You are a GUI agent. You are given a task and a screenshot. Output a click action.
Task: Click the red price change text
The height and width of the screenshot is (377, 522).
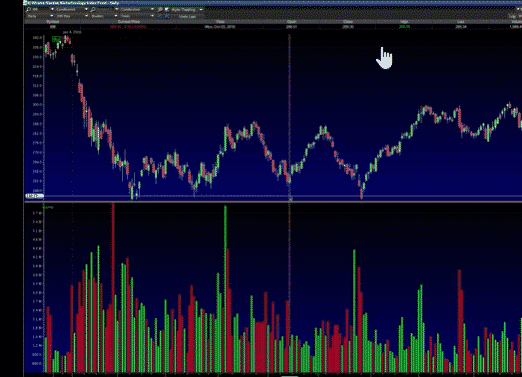[x=128, y=26]
